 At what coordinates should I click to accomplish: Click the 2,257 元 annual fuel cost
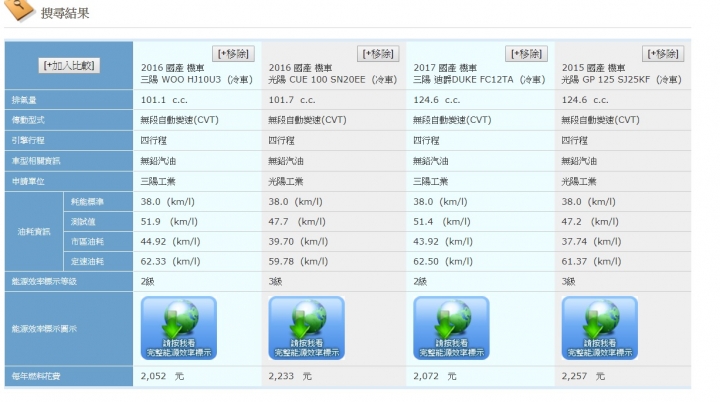point(583,376)
